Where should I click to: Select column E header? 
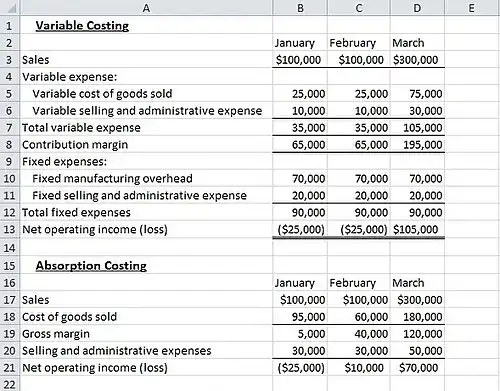click(x=471, y=8)
